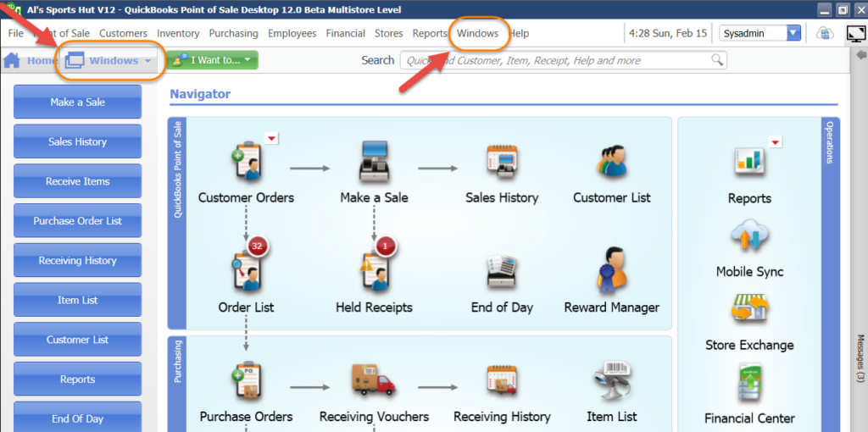Open the Help menu
Image resolution: width=868 pixels, height=432 pixels.
pyautogui.click(x=520, y=33)
